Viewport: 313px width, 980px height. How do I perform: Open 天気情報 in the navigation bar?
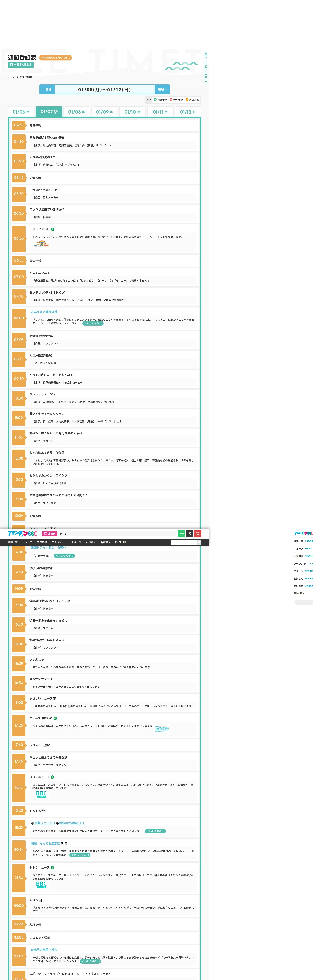[x=42, y=542]
